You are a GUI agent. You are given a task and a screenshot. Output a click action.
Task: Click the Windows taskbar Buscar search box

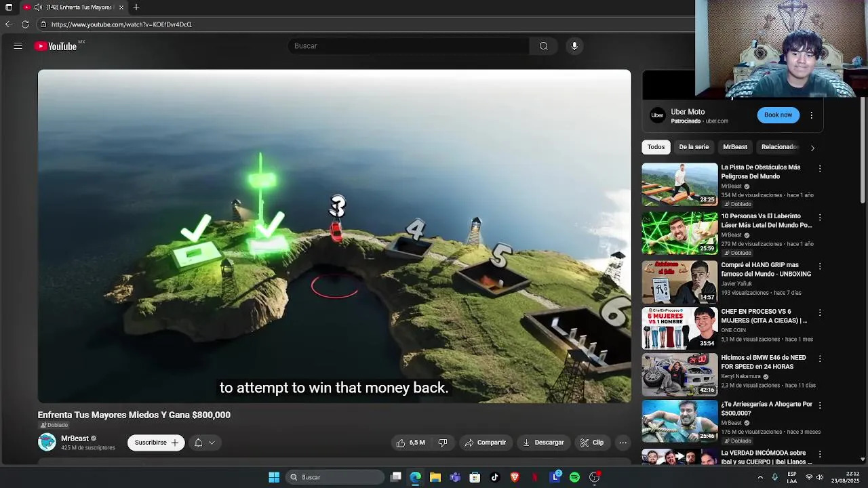tap(335, 477)
